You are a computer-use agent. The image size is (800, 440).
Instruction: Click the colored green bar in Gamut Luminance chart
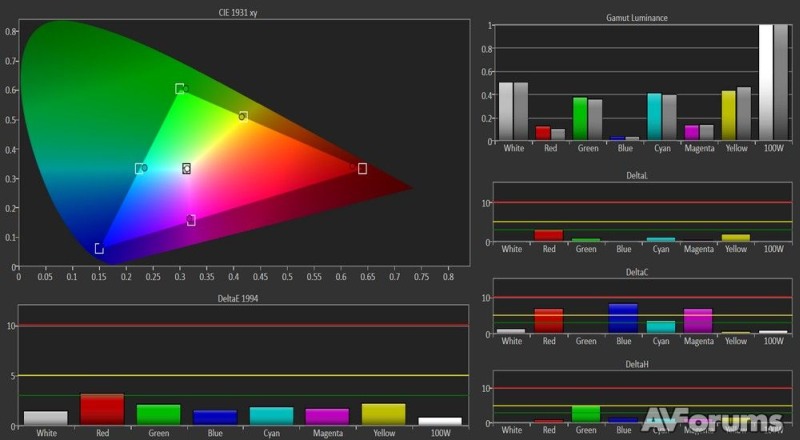point(580,118)
